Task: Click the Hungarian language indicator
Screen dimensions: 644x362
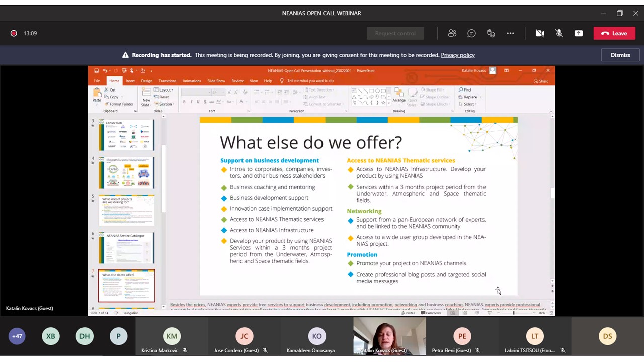Action: click(x=131, y=313)
